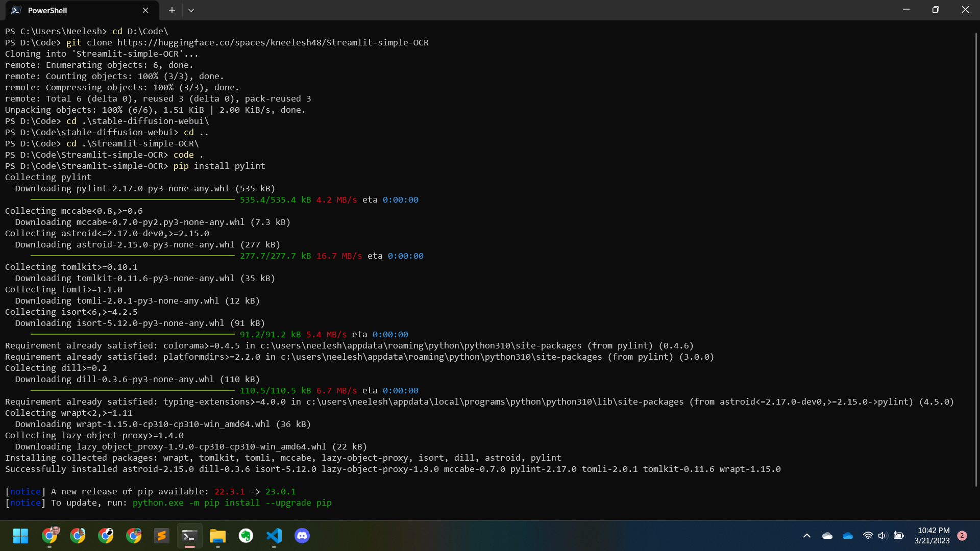
Task: Open the first Chrome profile icon
Action: [50, 536]
